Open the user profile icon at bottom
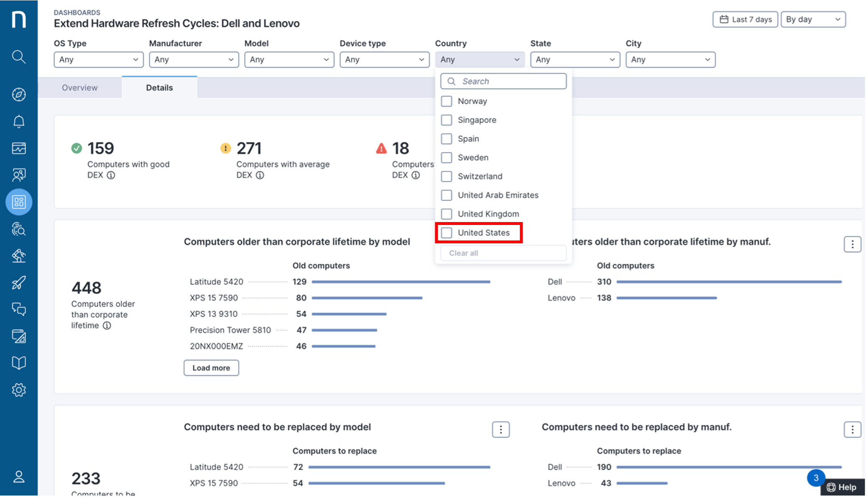 (x=18, y=477)
